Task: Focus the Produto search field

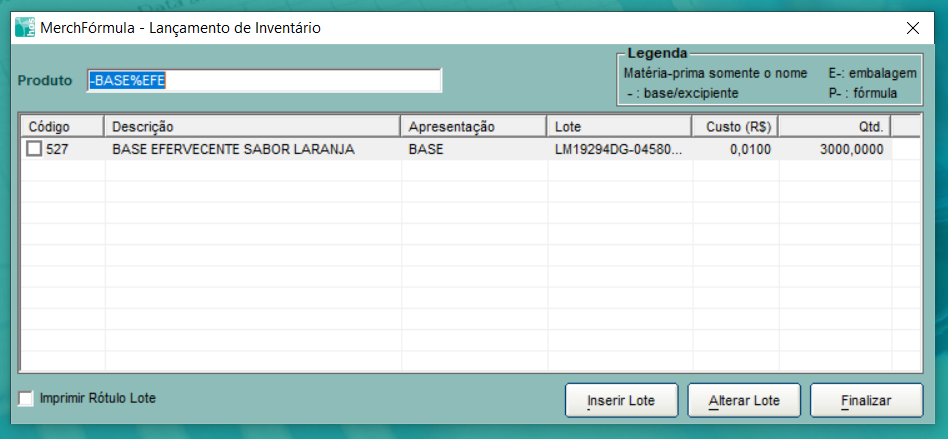Action: [264, 81]
